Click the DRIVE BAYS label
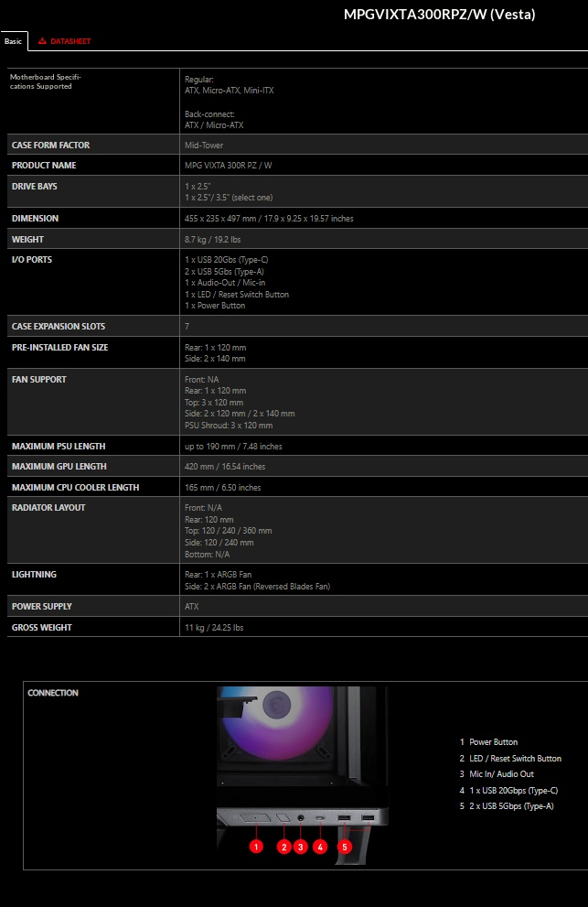This screenshot has height=907, width=588. point(35,187)
